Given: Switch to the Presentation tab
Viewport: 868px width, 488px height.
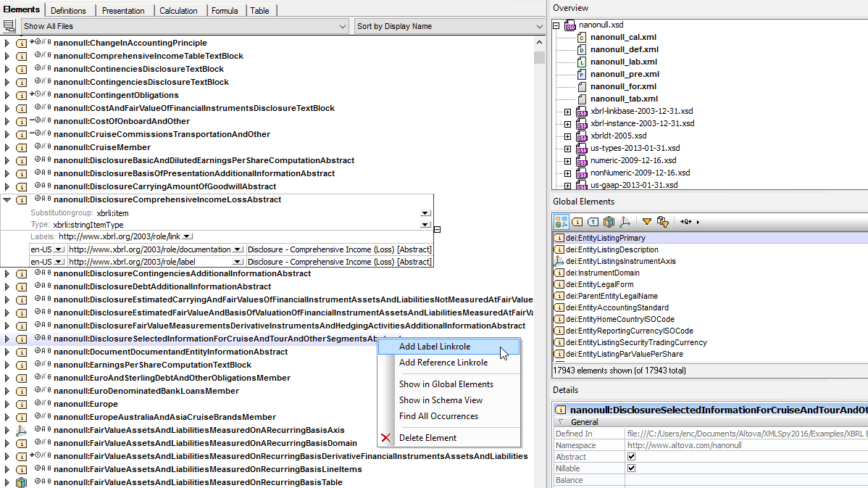Looking at the screenshot, I should coord(123,11).
